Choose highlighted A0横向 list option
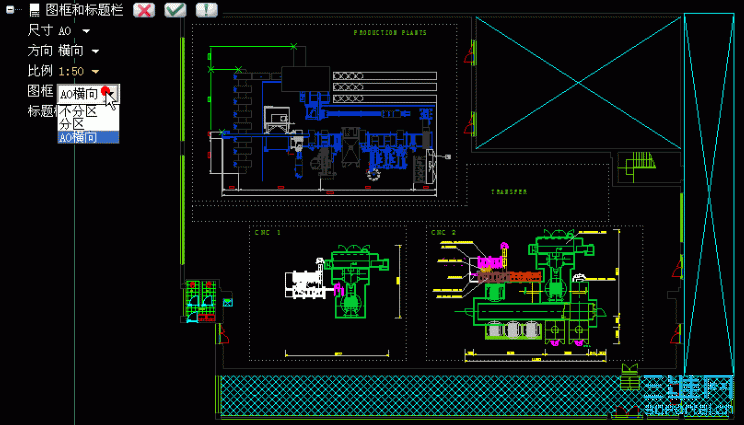This screenshot has width=744, height=425. tap(88, 138)
